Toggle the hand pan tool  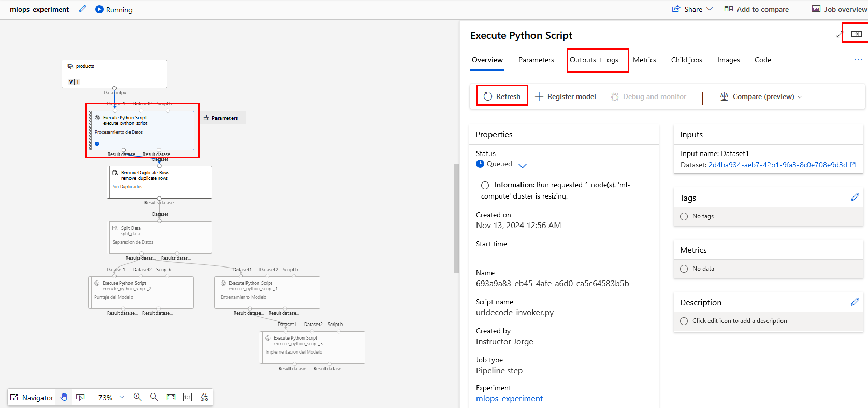coord(64,397)
